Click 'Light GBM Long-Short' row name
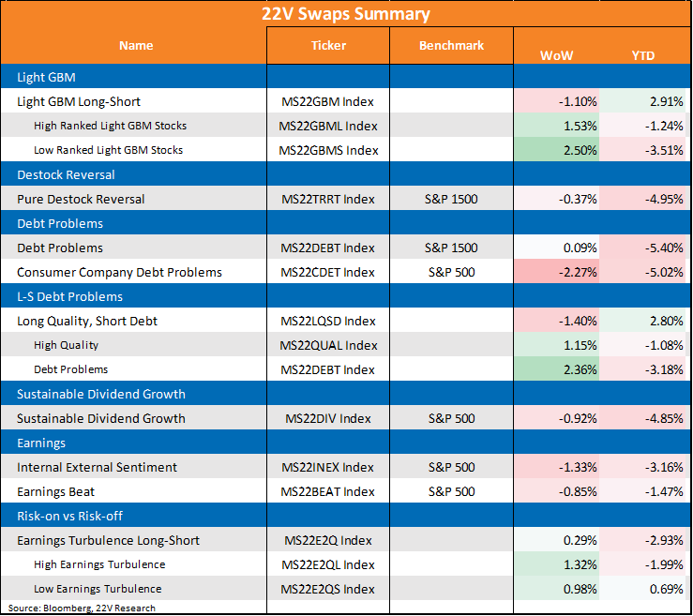Screen dimensions: 693x616 pos(79,101)
